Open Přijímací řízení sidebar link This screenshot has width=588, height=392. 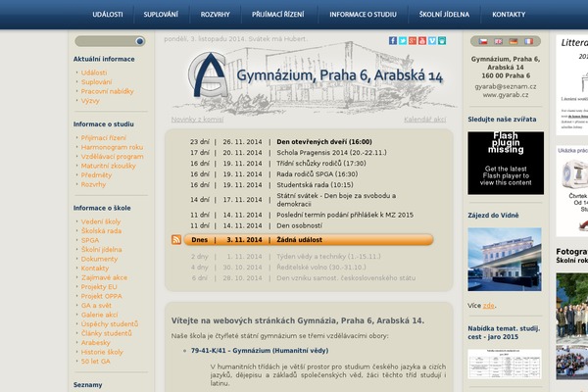click(x=104, y=137)
